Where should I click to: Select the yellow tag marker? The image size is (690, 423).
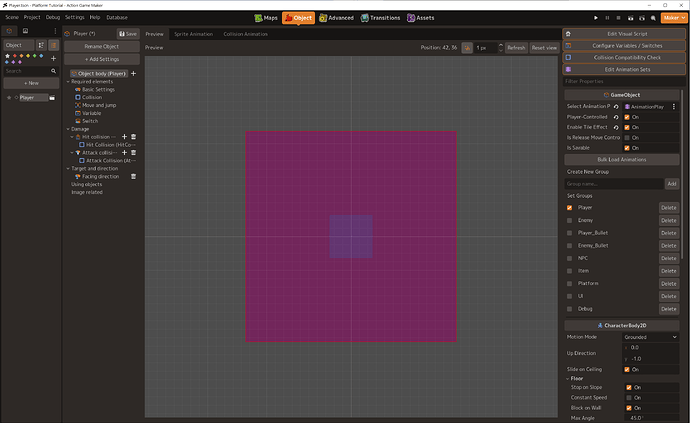[x=28, y=56]
